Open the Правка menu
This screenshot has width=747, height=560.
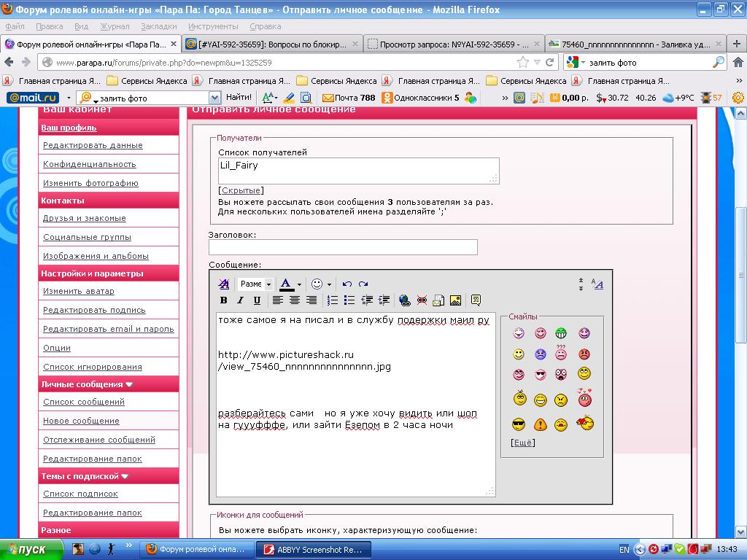[x=49, y=27]
